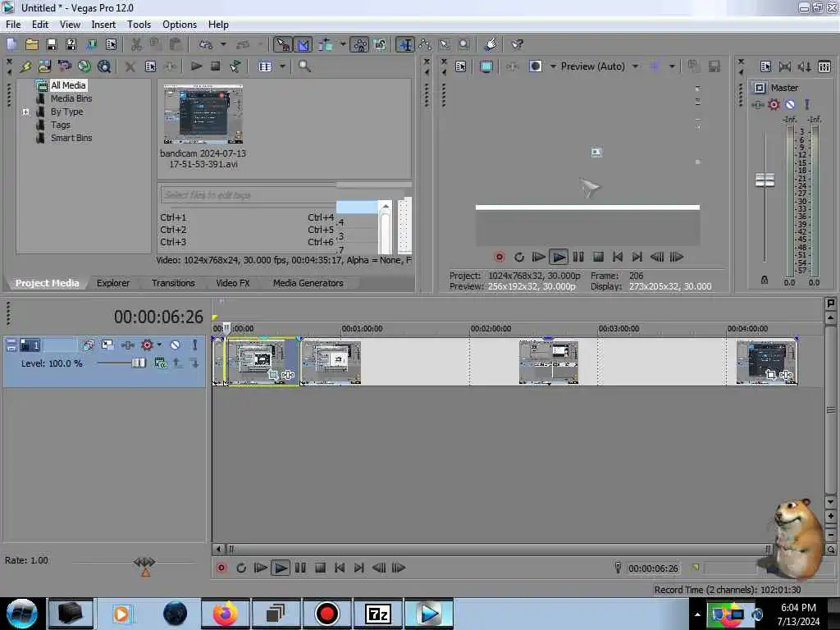Screen dimensions: 840x630
Task: Expand the By Type tree node
Action: [25, 112]
